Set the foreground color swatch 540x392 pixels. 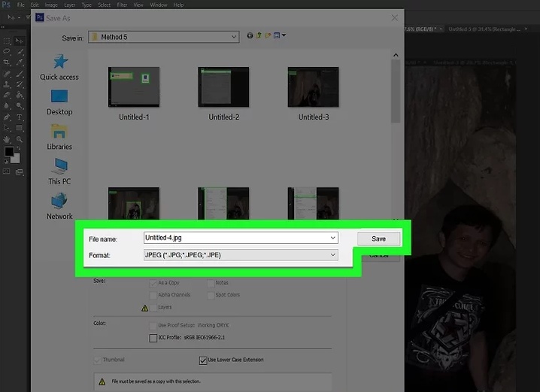(x=9, y=151)
